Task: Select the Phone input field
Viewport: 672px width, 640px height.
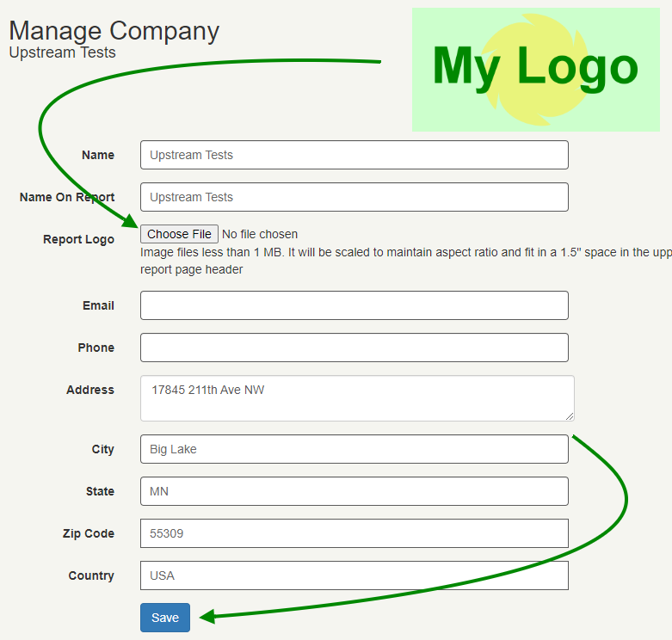Action: click(354, 348)
